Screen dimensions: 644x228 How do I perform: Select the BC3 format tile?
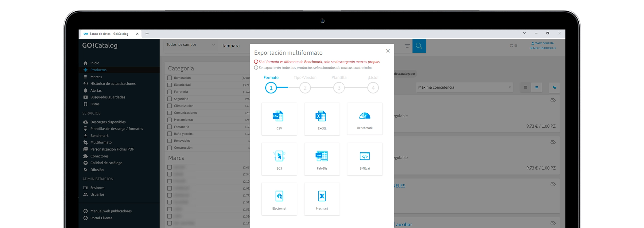point(279,159)
